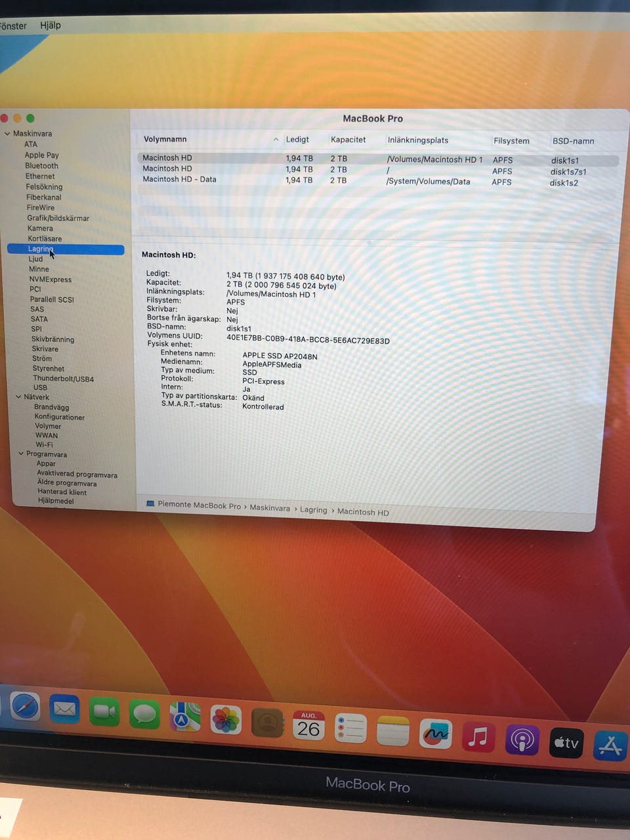Select Appar under Programvara

tap(46, 464)
